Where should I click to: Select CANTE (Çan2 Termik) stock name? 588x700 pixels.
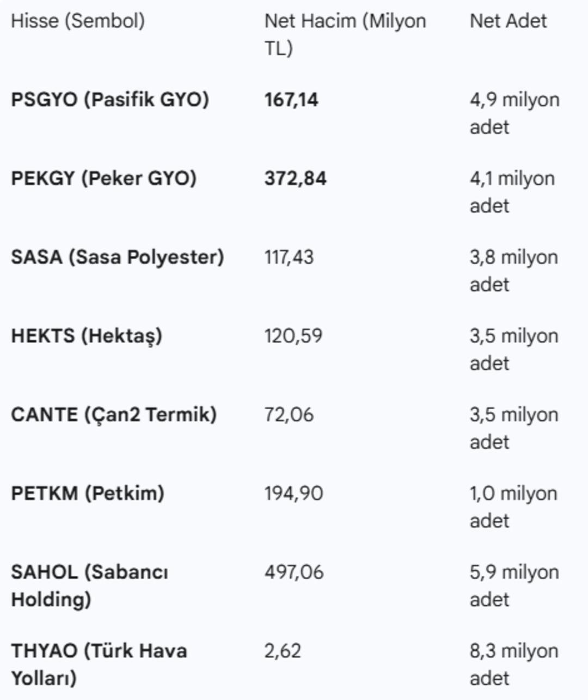114,415
